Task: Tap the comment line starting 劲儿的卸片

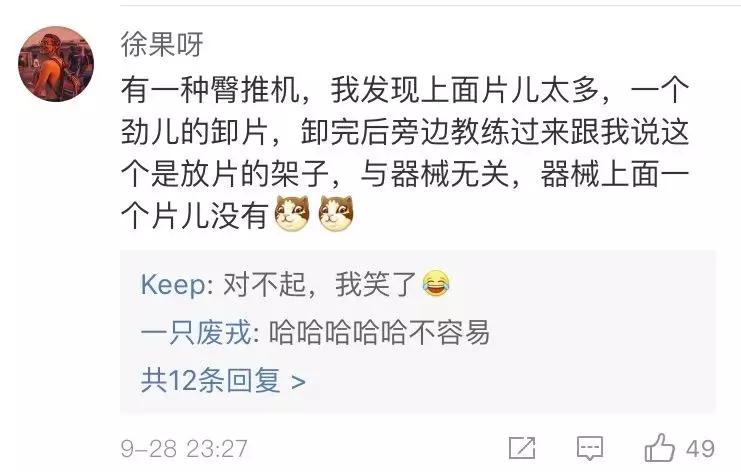Action: [405, 132]
